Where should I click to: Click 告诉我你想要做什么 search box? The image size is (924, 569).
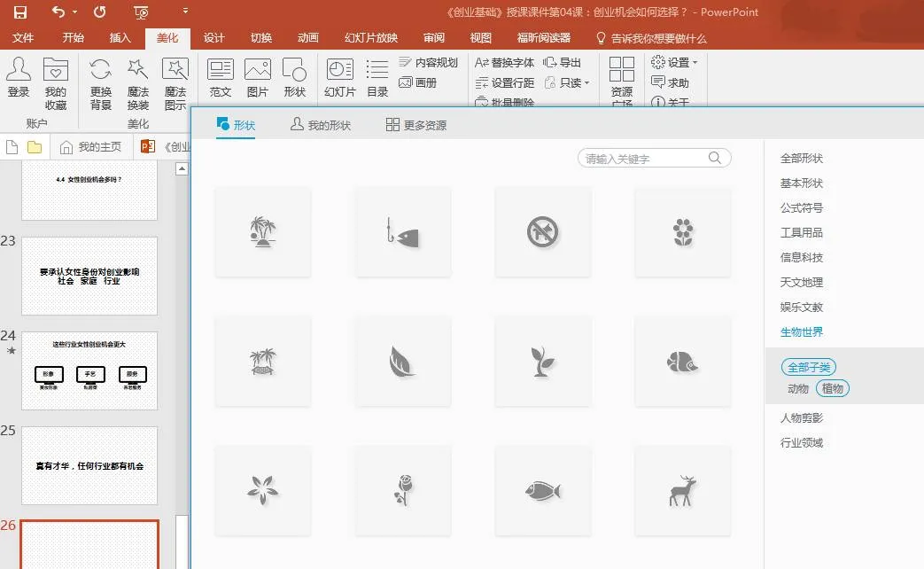click(x=651, y=38)
